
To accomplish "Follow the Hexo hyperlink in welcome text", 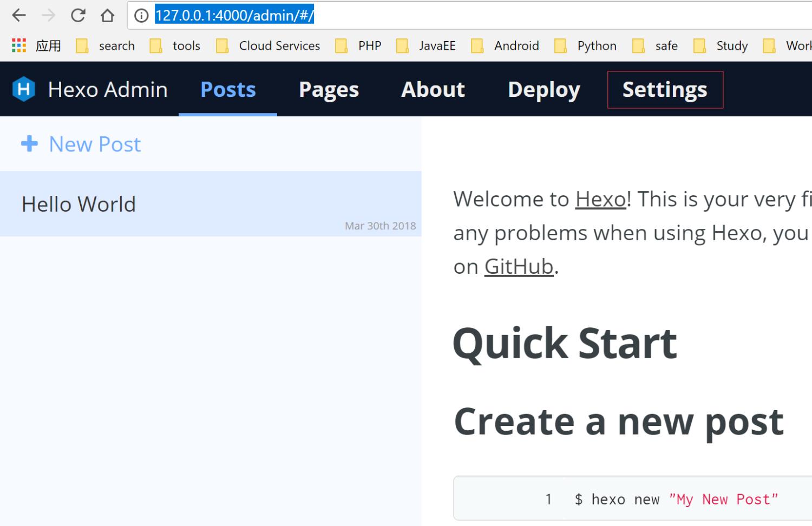I will tap(600, 199).
